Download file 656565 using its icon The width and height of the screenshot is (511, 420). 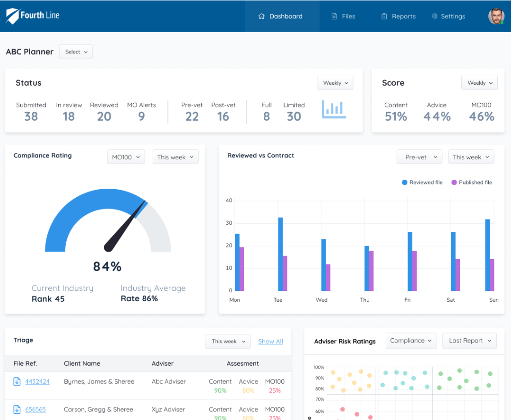pyautogui.click(x=17, y=410)
